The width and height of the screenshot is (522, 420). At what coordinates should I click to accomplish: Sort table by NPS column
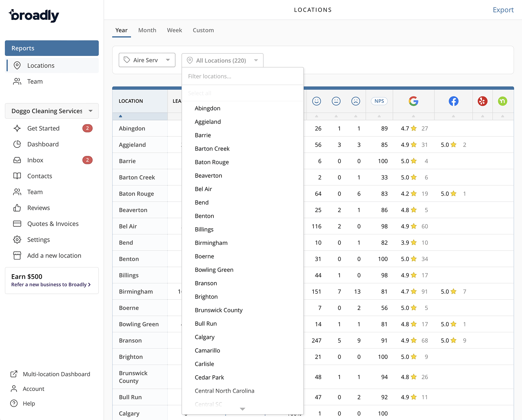[x=379, y=101]
